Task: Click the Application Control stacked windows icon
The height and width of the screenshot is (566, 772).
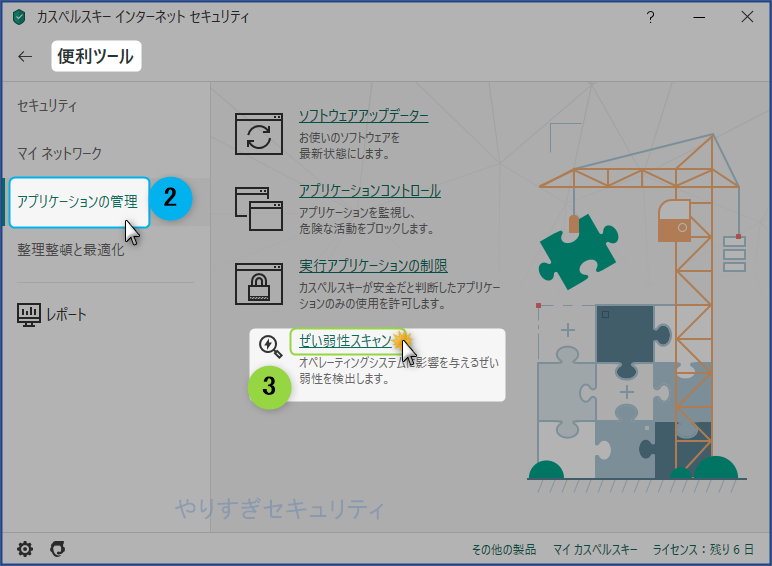Action: tap(259, 209)
